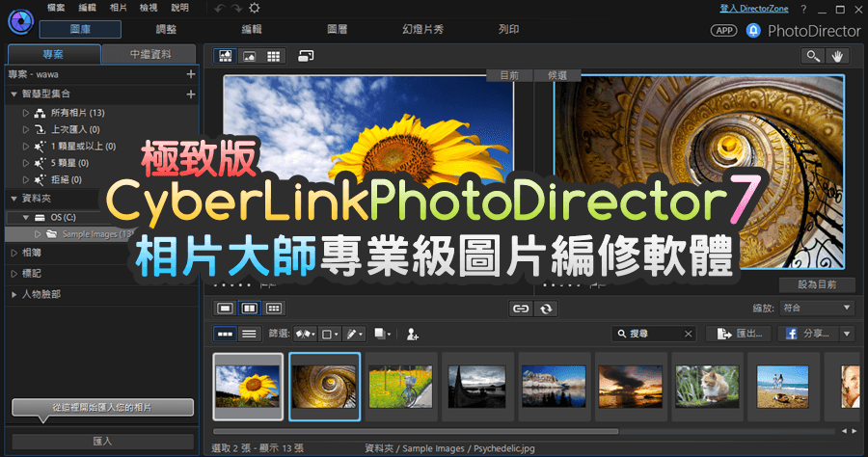
Task: Select the sunflower thumbnail in filmstrip
Action: coord(248,387)
